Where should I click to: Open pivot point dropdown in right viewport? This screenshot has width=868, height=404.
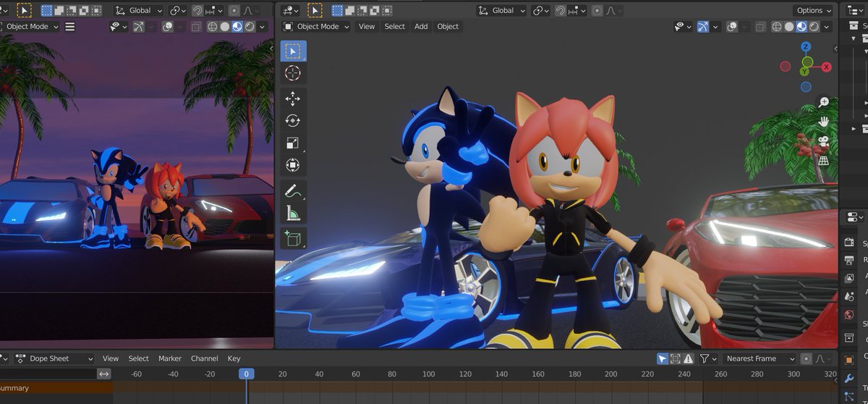tap(540, 11)
